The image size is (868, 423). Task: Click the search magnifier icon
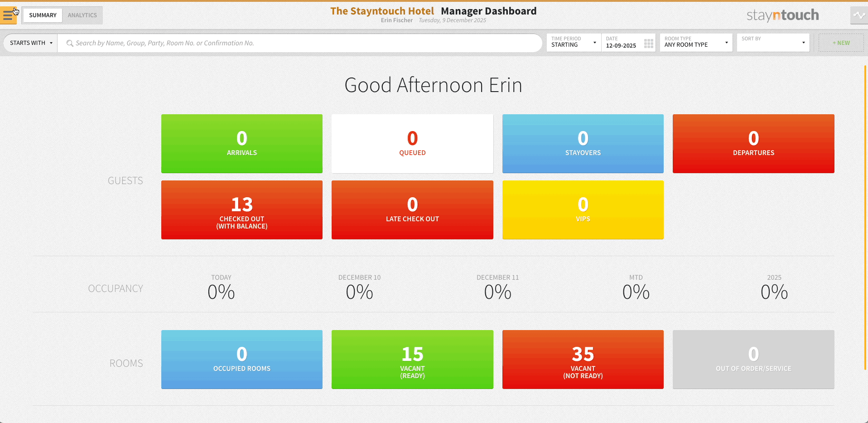click(x=70, y=43)
